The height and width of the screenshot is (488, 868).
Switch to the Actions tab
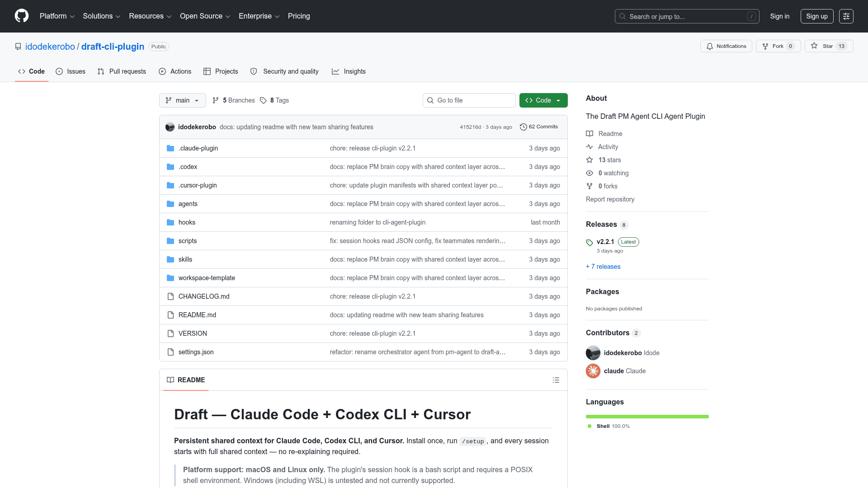pyautogui.click(x=175, y=71)
